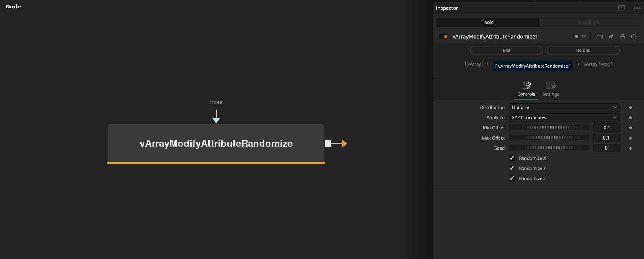
Task: Click the vArrayModifyAttributeRandomize1 tool name in the Inspector
Action: 495,37
